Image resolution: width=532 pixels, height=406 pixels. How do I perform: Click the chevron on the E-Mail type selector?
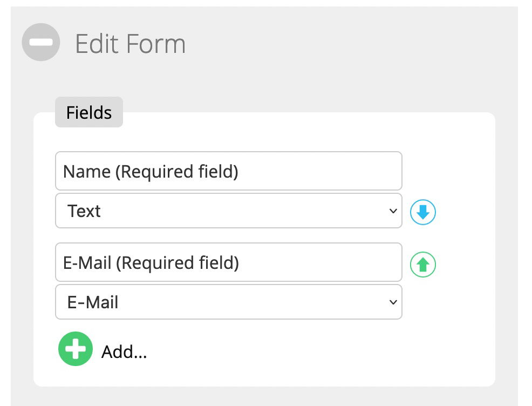tap(393, 302)
